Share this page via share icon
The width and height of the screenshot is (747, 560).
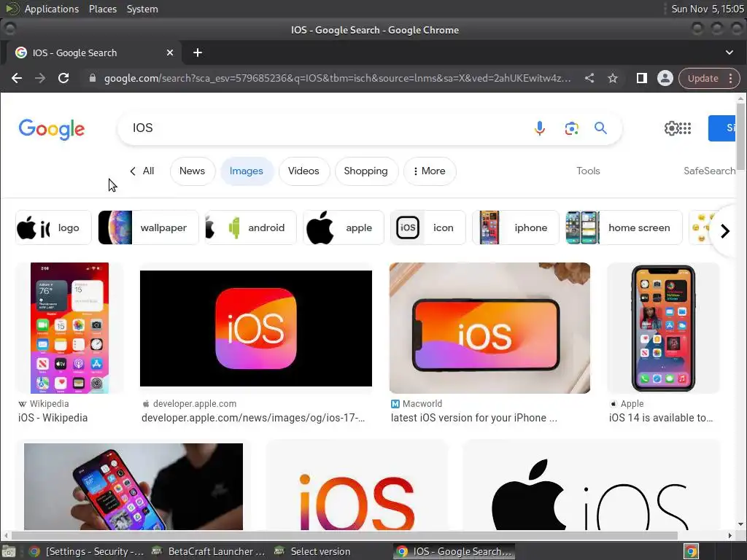tap(589, 78)
